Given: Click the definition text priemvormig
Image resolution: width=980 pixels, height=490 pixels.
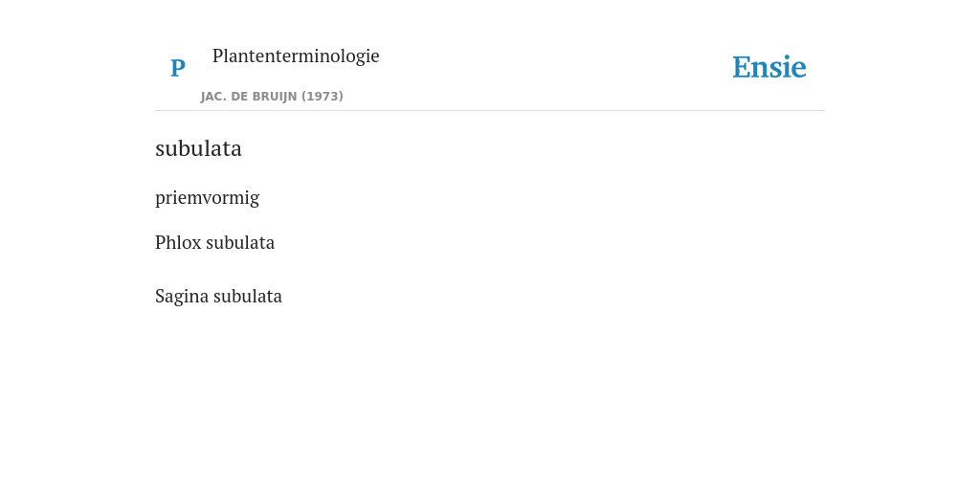Looking at the screenshot, I should click(x=207, y=198).
